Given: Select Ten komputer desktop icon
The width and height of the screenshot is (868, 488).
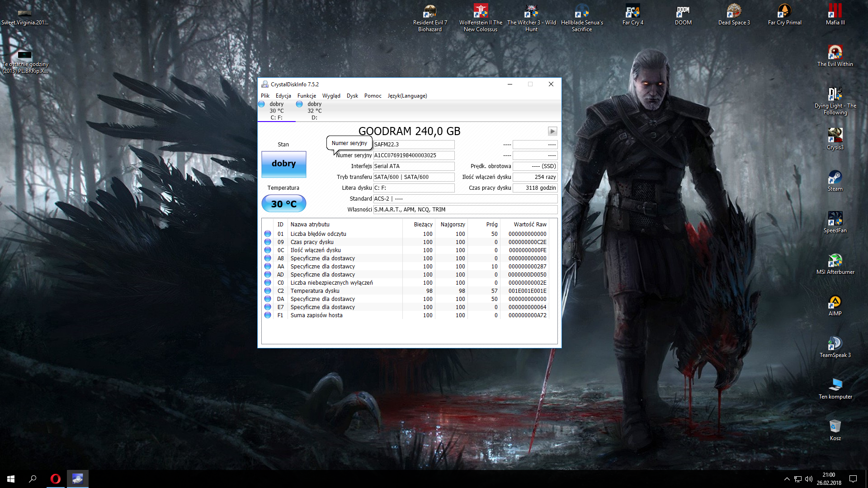Looking at the screenshot, I should (x=835, y=389).
